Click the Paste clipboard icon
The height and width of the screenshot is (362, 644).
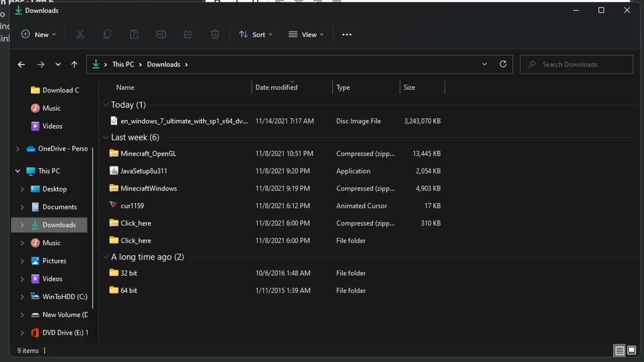pos(134,35)
